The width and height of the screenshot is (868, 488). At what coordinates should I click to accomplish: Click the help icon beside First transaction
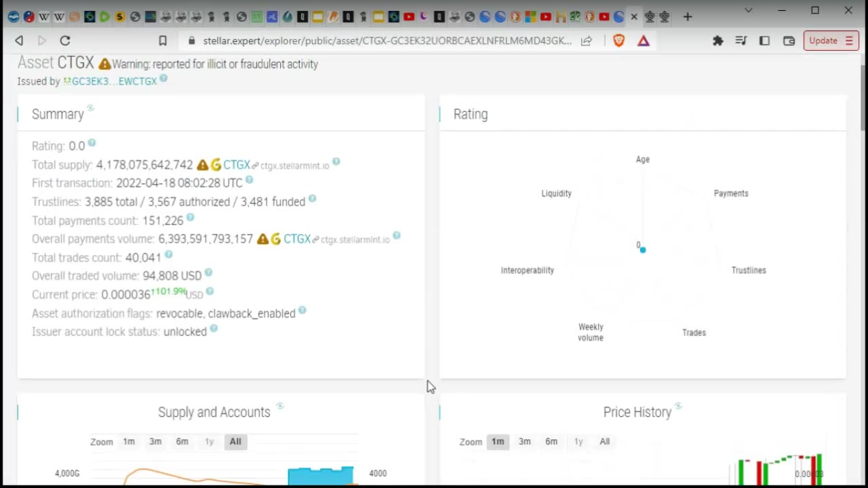[x=249, y=180]
